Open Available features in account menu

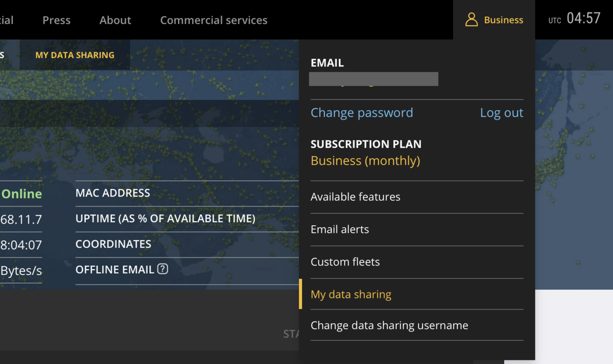(x=417, y=197)
